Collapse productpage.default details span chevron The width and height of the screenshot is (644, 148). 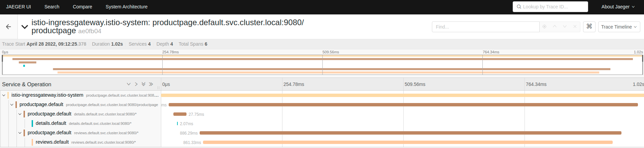(20, 114)
